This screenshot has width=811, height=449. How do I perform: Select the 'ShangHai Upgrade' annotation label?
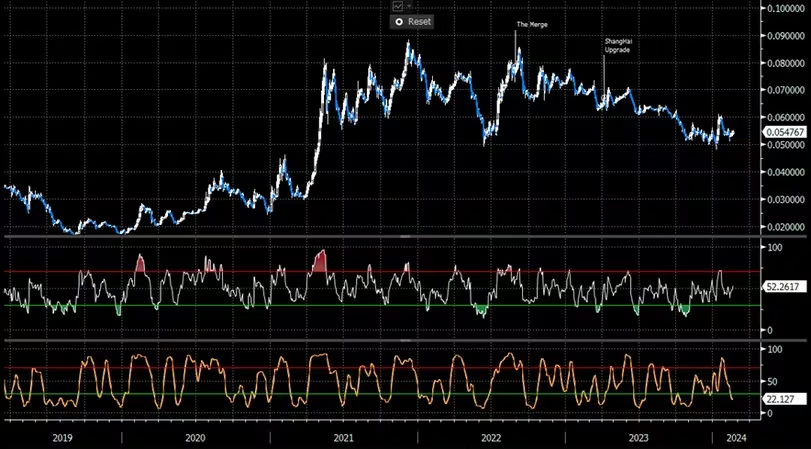click(x=618, y=45)
